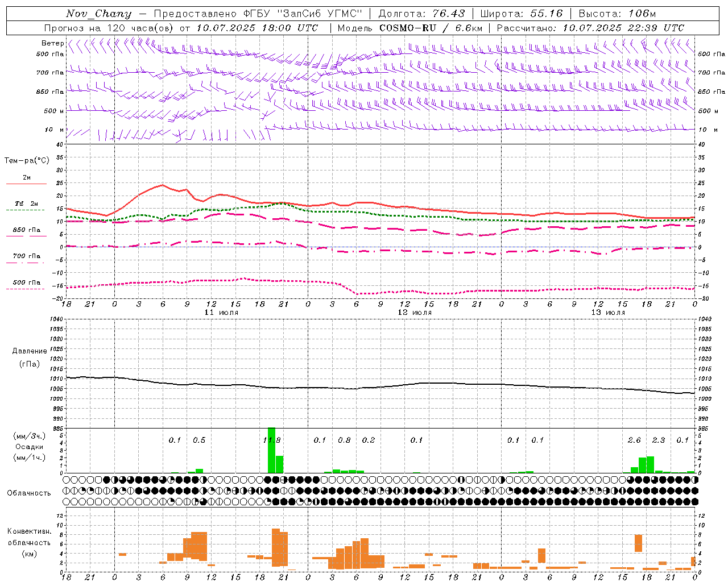Click the 'Долгота: 76.43' longitude value
Screen dimensions: 728x582
[421, 14]
